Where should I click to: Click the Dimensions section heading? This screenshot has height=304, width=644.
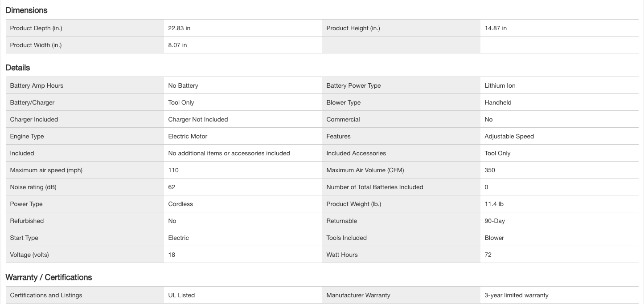pyautogui.click(x=26, y=10)
